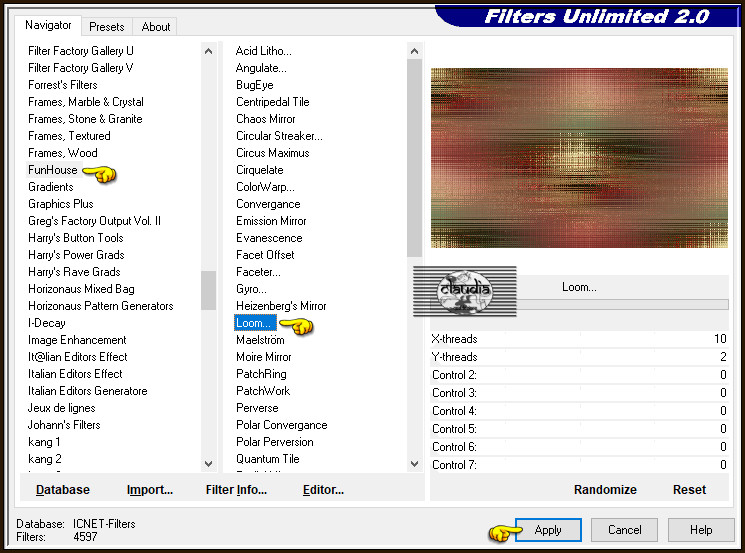745x553 pixels.
Task: Select Harry's Rave Grads
Action: [x=75, y=272]
